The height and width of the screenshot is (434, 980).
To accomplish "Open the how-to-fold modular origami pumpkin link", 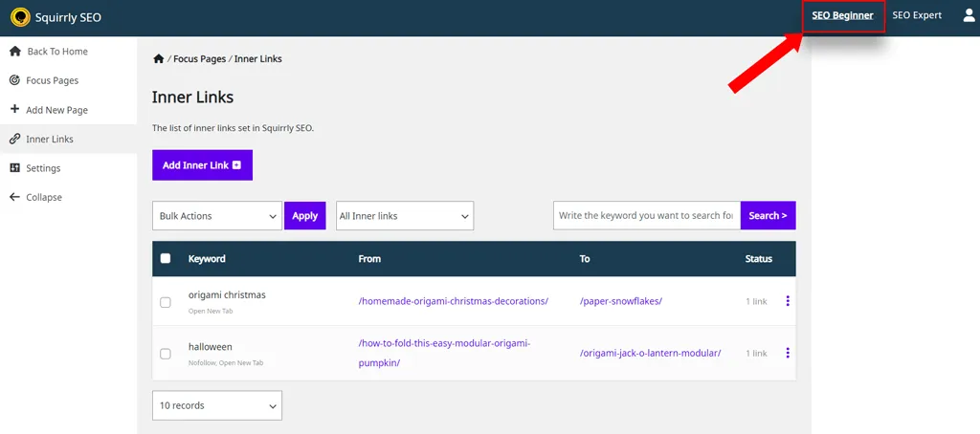I will pyautogui.click(x=444, y=353).
